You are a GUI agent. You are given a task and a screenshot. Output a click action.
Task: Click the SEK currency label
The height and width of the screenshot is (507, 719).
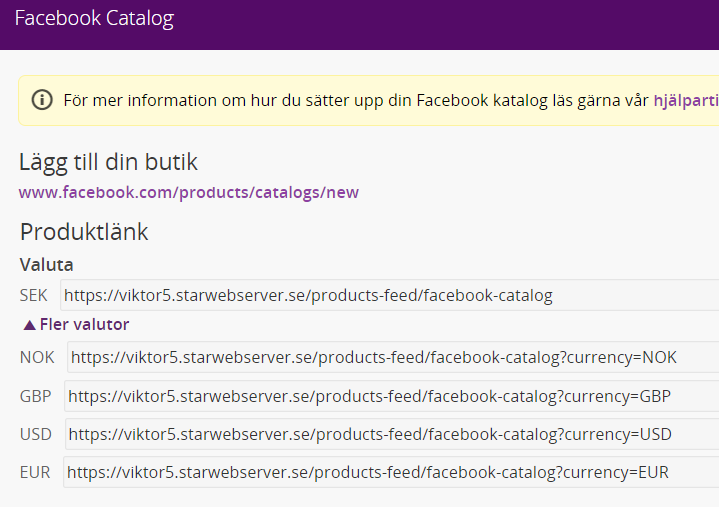pyautogui.click(x=33, y=295)
